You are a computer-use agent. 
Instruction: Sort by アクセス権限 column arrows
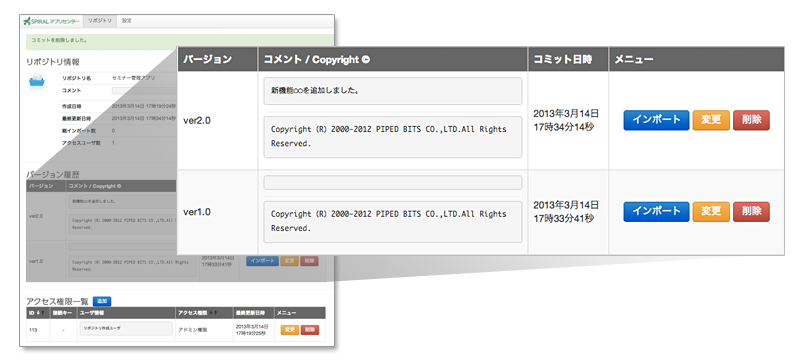tap(212, 313)
